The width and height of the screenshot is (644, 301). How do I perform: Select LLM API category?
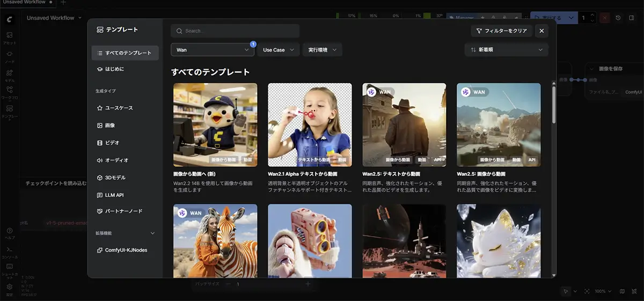tap(125, 195)
